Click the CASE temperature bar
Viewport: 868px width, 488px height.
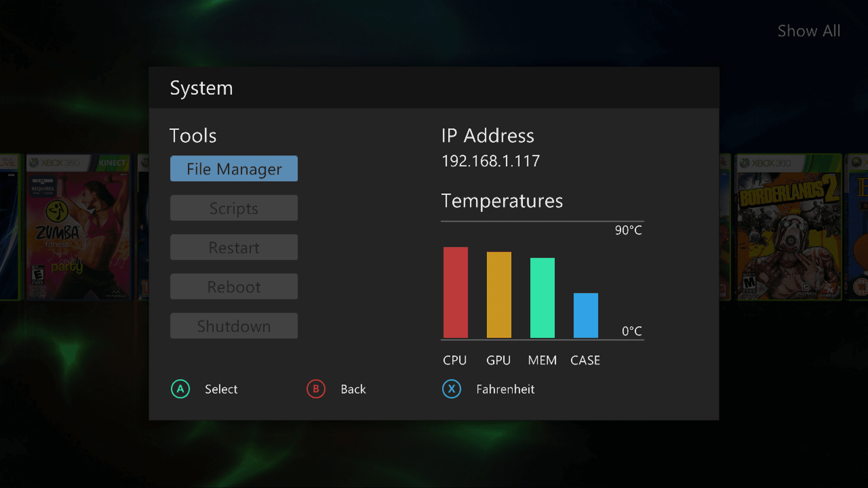[x=585, y=315]
